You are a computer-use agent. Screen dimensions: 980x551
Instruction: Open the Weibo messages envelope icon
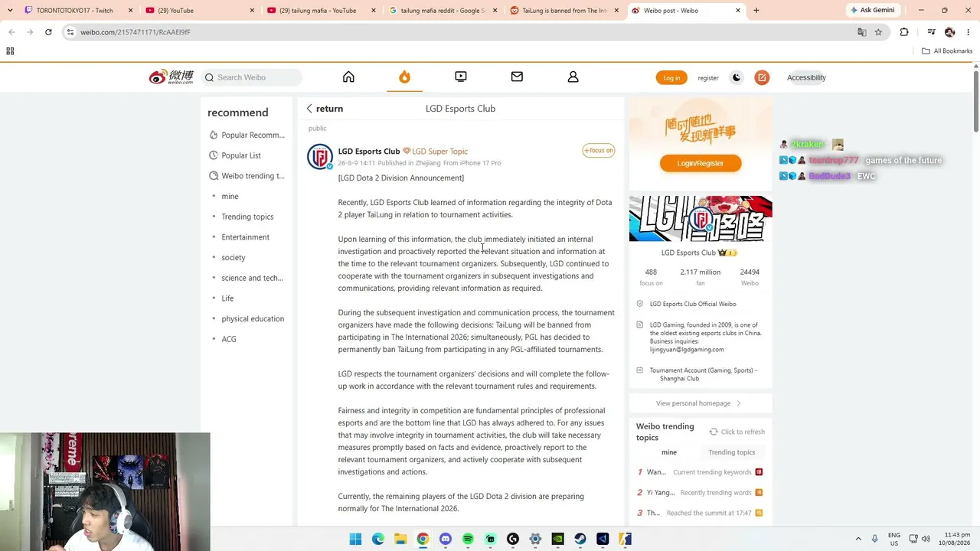pos(517,77)
